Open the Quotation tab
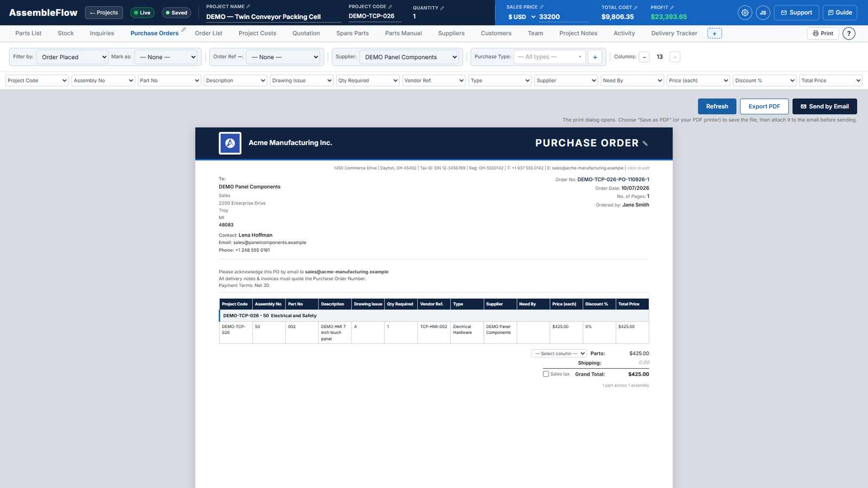The height and width of the screenshot is (488, 868). [x=306, y=34]
